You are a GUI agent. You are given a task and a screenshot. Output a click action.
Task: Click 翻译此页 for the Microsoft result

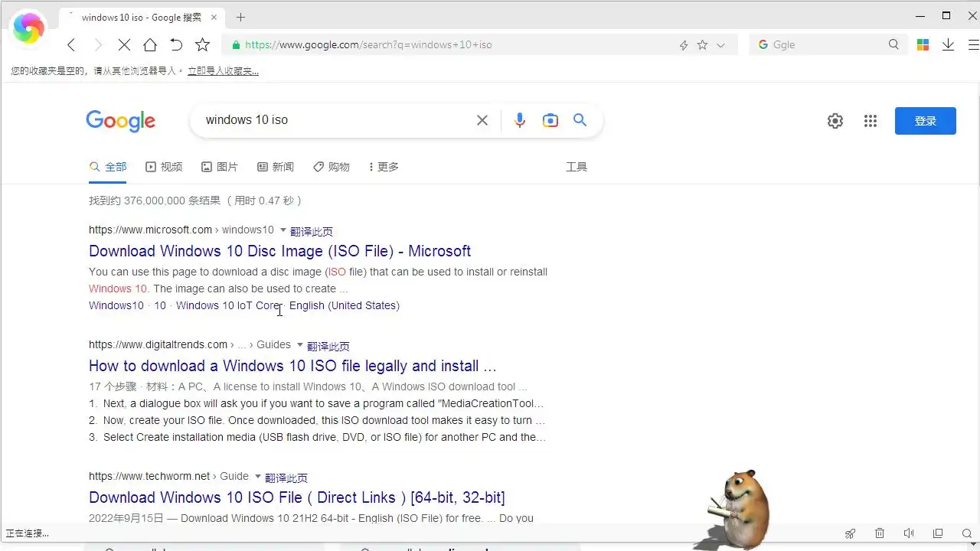(312, 231)
